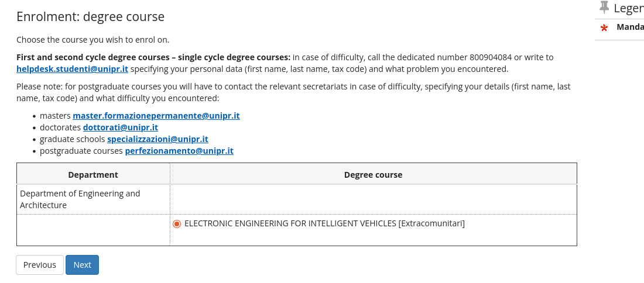
Task: Click the specializzazioni@unipr.it graduate schools link
Action: point(157,139)
